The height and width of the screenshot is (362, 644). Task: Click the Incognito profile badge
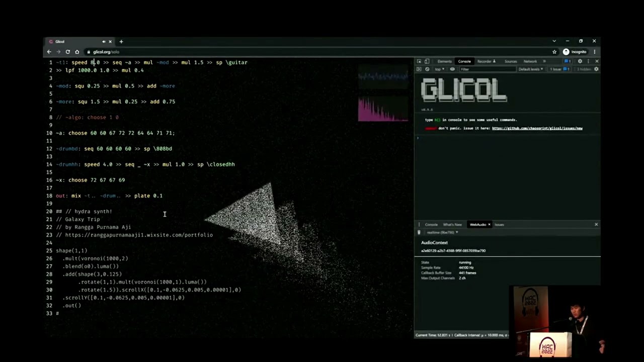coord(575,52)
